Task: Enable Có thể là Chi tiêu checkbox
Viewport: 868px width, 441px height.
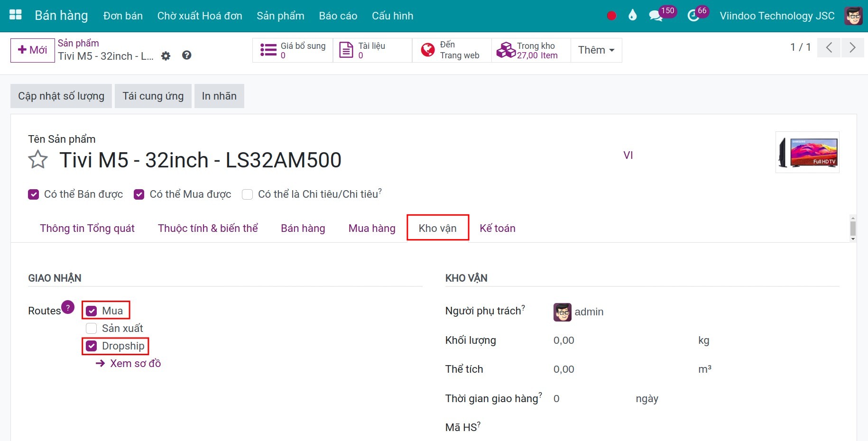Action: (x=247, y=194)
